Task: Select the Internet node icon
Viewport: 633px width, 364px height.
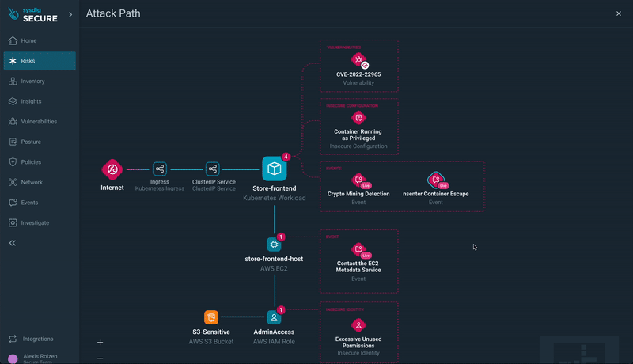Action: coord(112,169)
